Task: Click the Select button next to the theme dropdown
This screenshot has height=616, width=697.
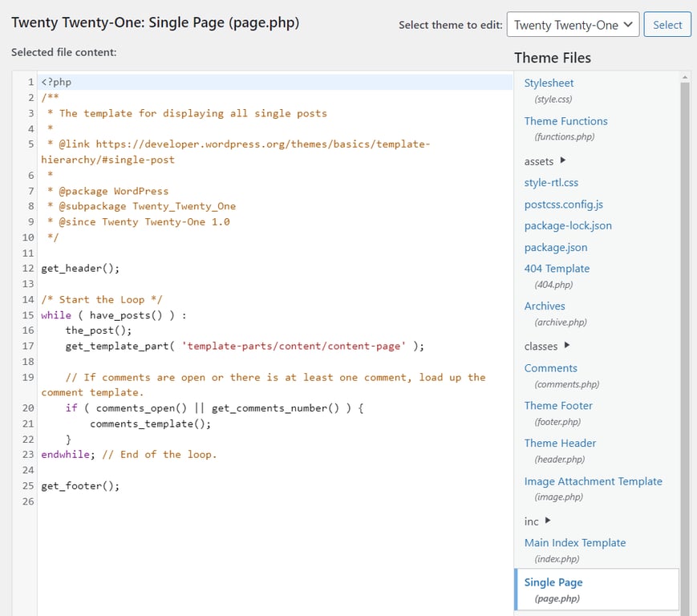Action: (667, 25)
